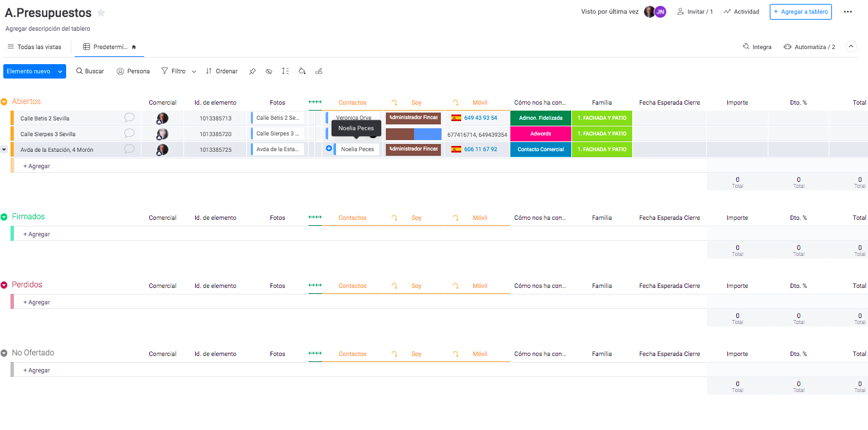Expand the Filtro options chevron
The height and width of the screenshot is (430, 868).
194,71
